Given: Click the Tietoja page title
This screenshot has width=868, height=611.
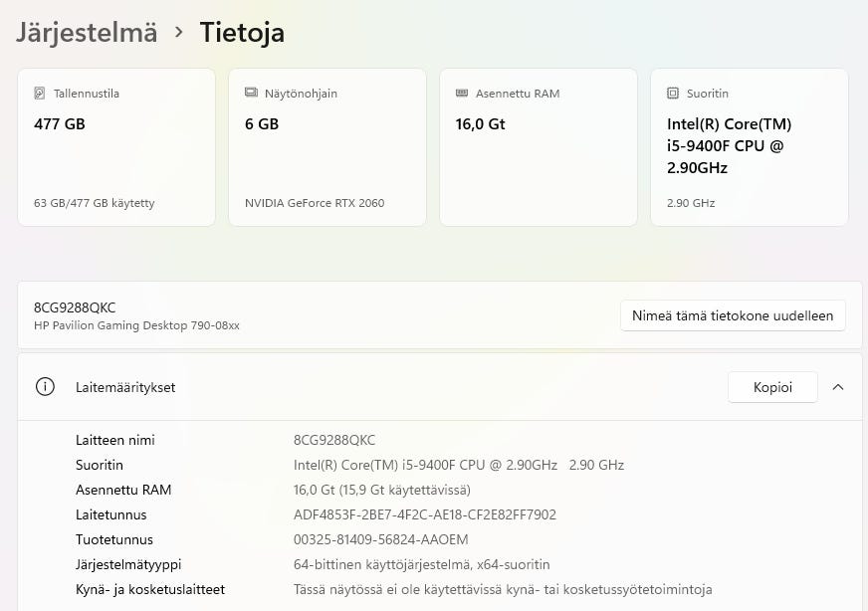Looking at the screenshot, I should pos(242,32).
